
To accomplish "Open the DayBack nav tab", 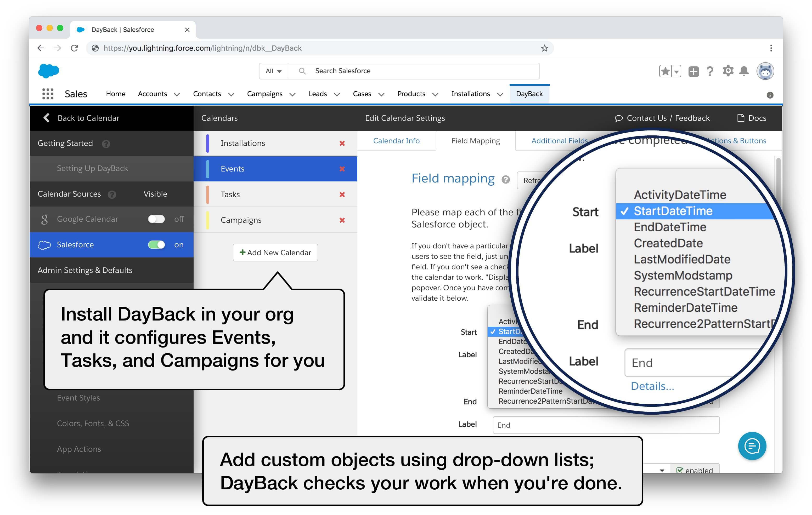I will click(529, 94).
